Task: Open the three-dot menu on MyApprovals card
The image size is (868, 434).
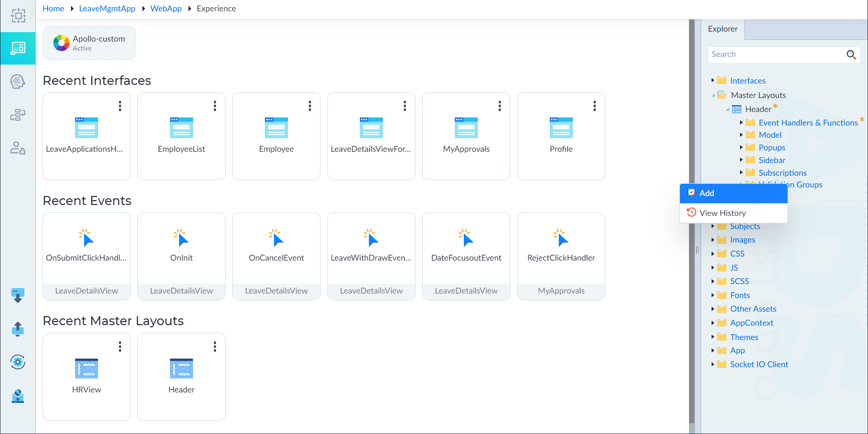Action: pyautogui.click(x=500, y=106)
